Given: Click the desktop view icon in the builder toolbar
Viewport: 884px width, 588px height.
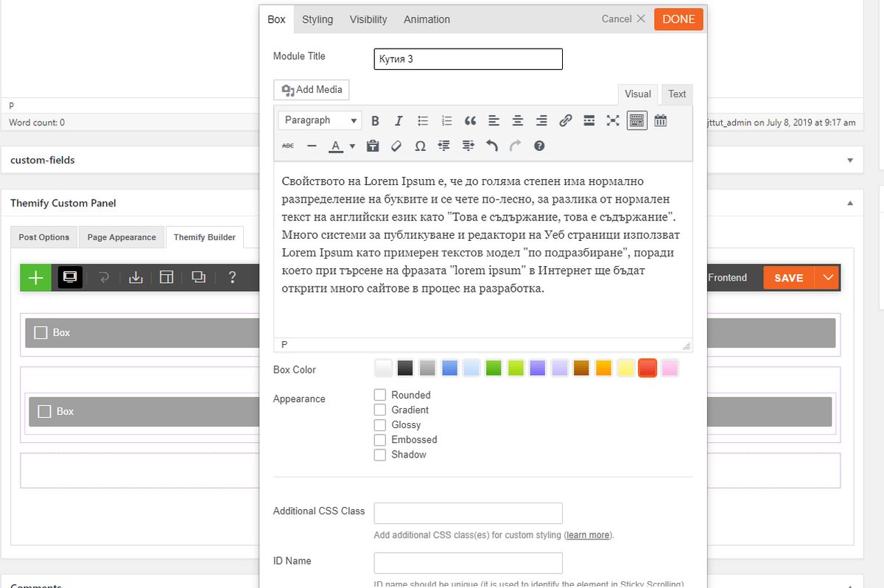Looking at the screenshot, I should point(70,278).
